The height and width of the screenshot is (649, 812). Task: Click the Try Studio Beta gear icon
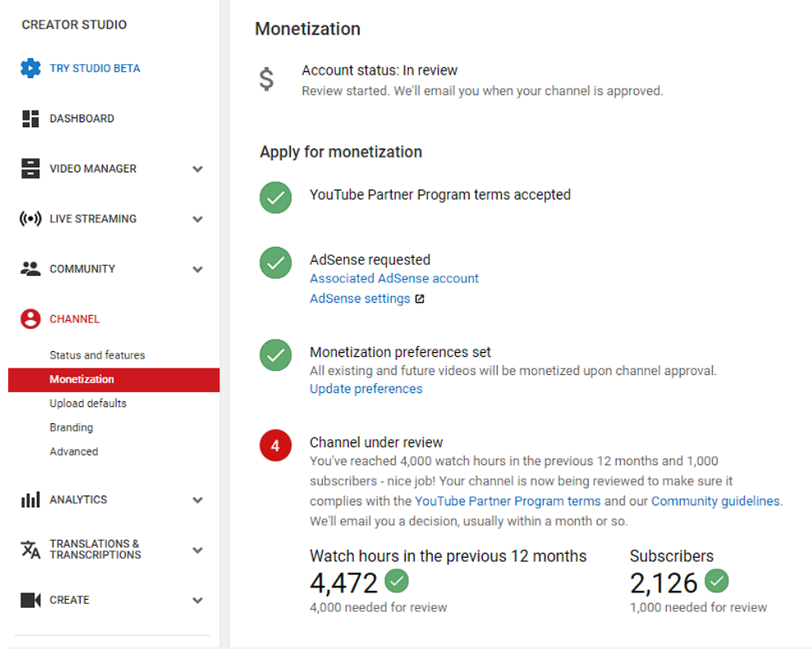(x=31, y=68)
